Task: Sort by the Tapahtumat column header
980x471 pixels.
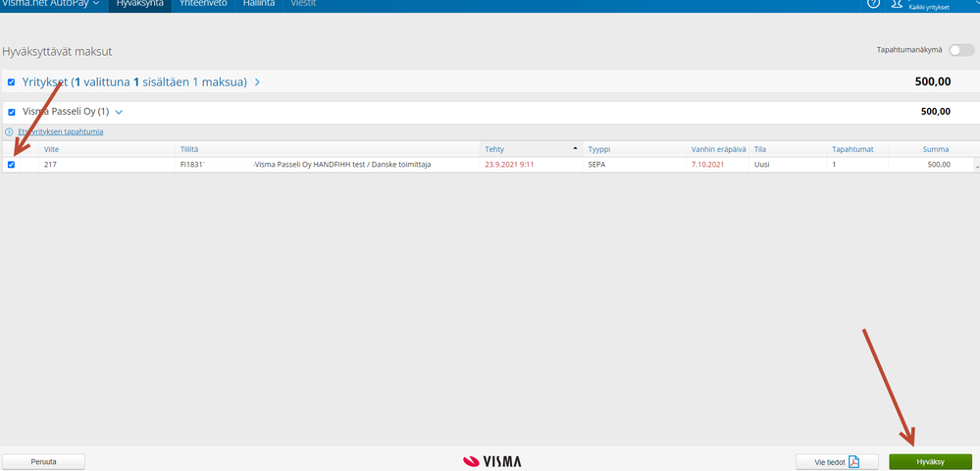Action: click(857, 149)
